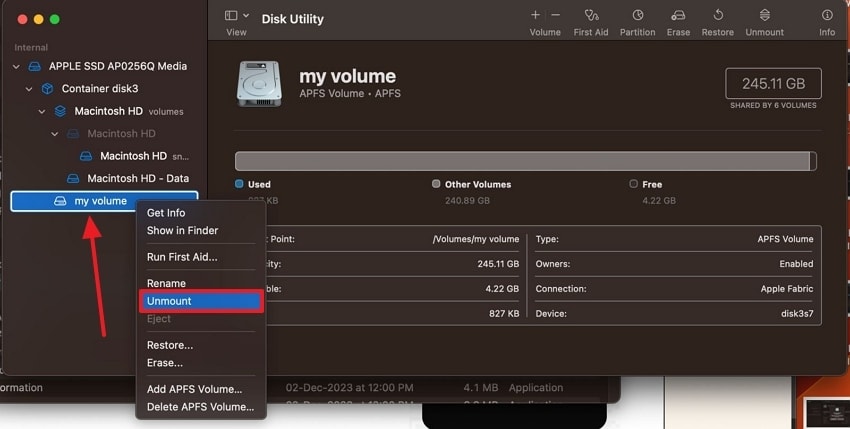Toggle sidebar with View icon
Viewport: 850px width, 429px height.
click(x=231, y=16)
